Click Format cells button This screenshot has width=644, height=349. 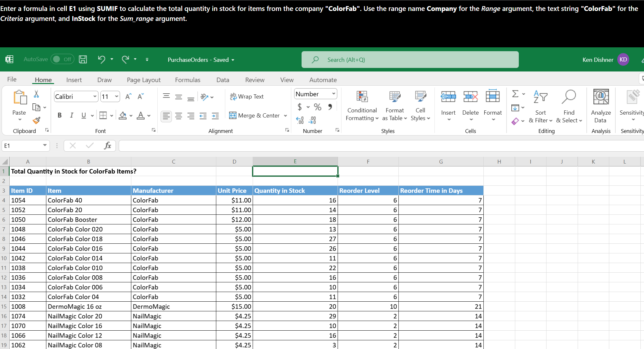(x=493, y=106)
